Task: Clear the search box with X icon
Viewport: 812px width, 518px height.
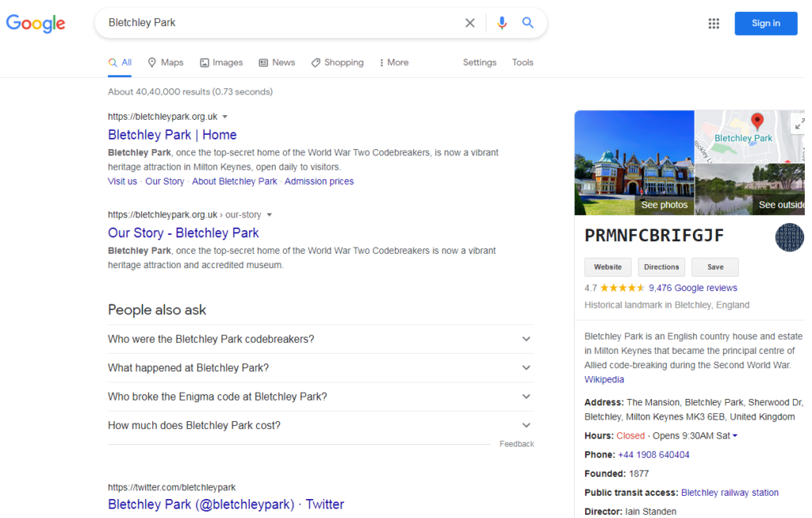Action: (469, 23)
